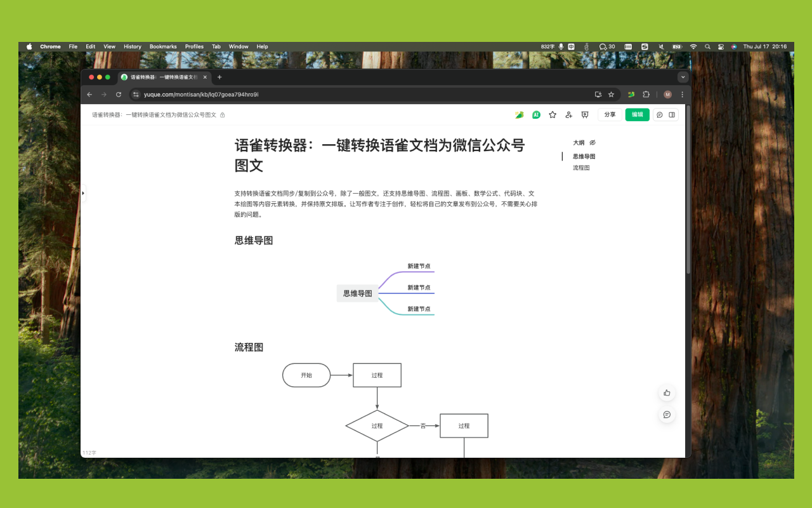Screen dimensions: 812x508
Task: Open the Help menu
Action: [262, 46]
